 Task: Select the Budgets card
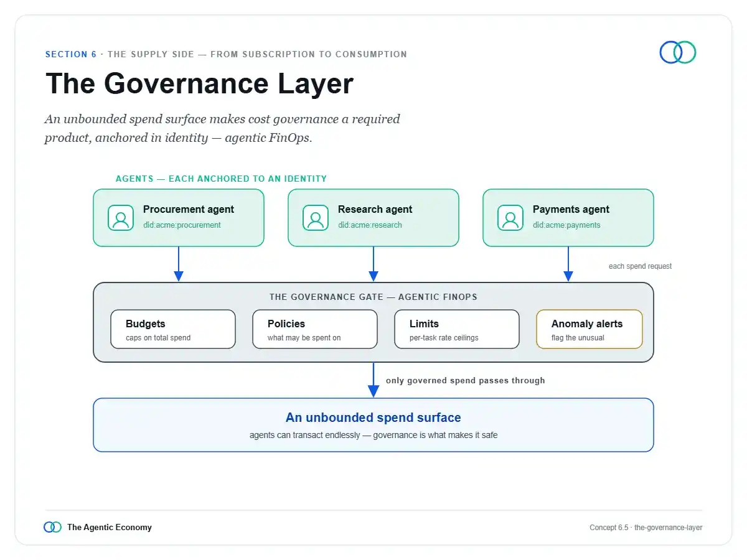(173, 329)
